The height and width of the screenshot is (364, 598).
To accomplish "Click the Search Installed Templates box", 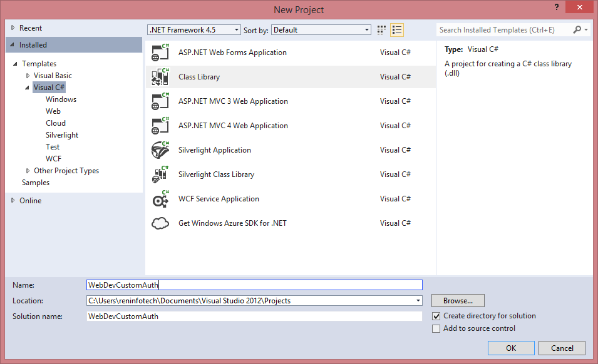I will (503, 29).
